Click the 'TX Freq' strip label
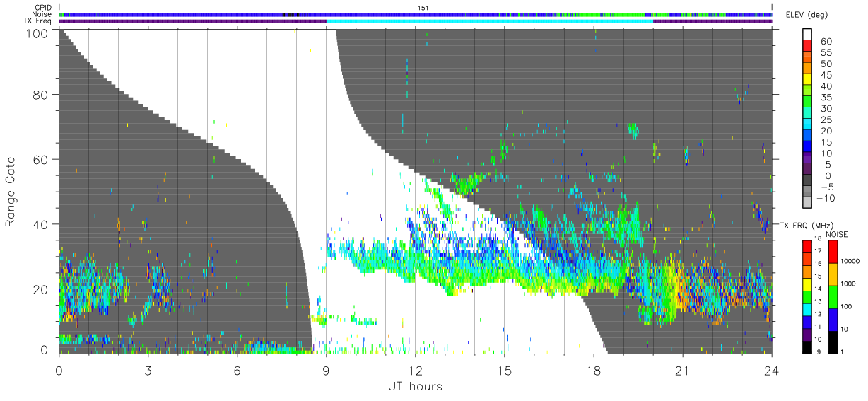 click(38, 21)
